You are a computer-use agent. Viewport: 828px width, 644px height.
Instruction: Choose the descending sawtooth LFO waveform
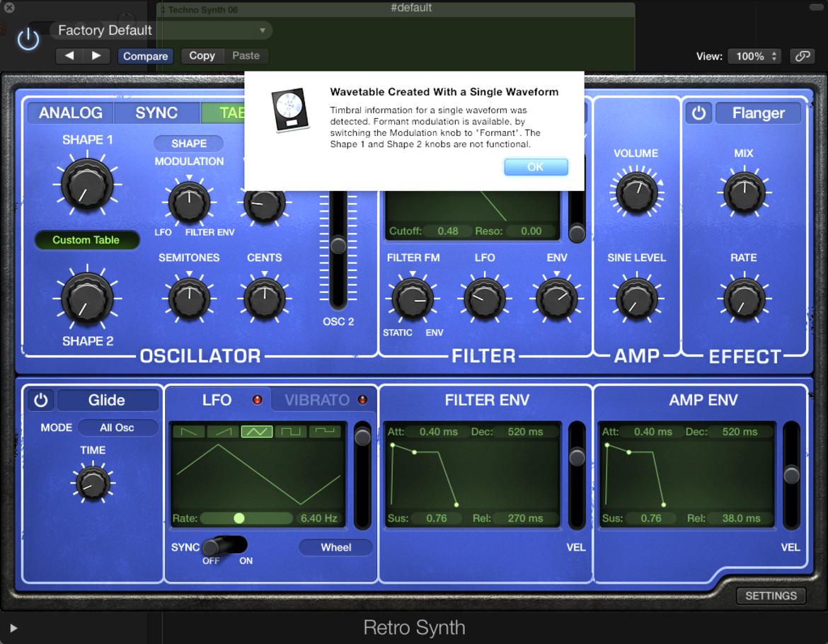click(189, 432)
